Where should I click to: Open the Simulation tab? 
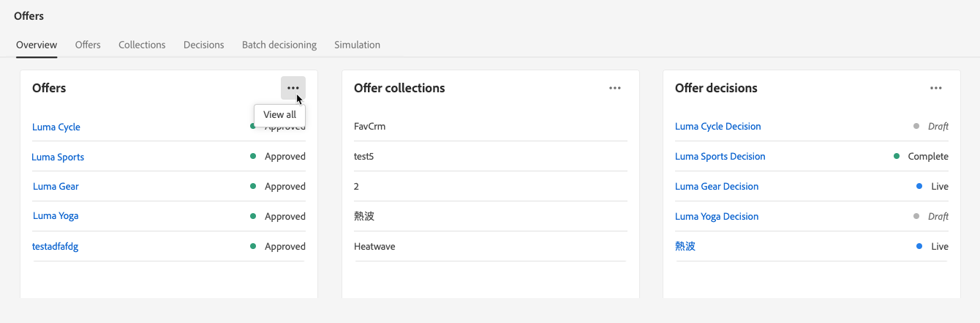pyautogui.click(x=357, y=45)
